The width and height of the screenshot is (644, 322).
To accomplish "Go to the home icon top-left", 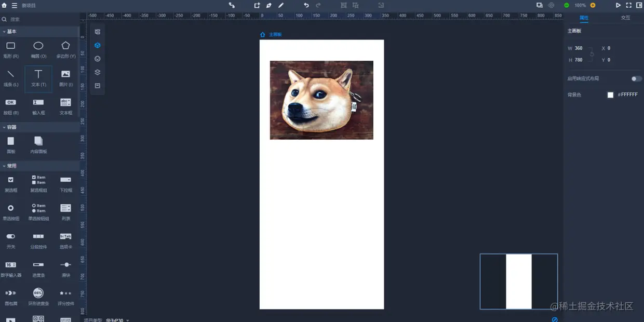I will tap(5, 5).
